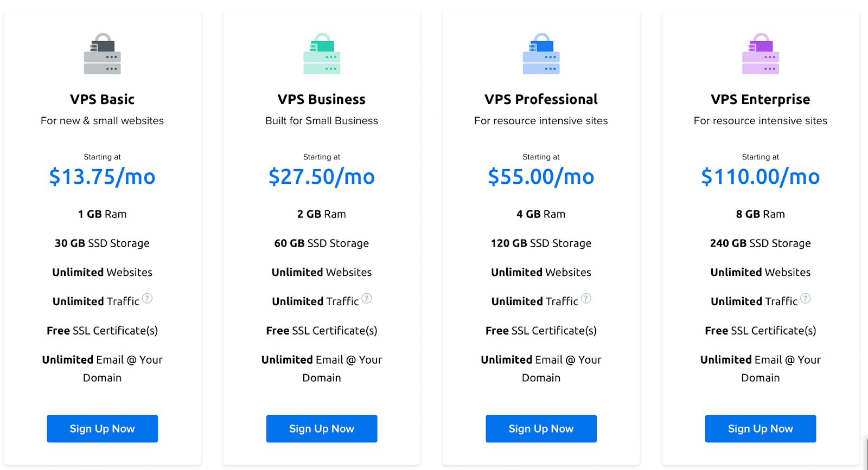Click the $55.00/mo price
Image resolution: width=868 pixels, height=470 pixels.
[x=541, y=177]
